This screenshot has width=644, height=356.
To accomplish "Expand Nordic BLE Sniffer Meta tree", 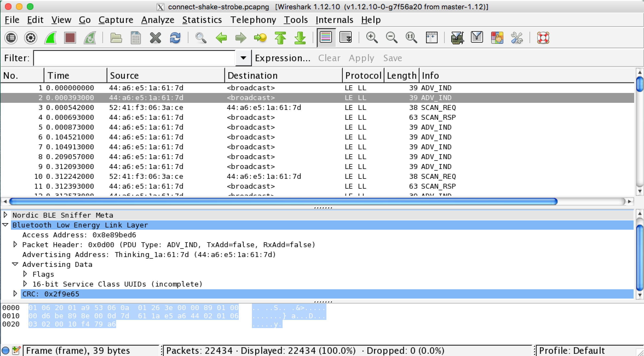I will tap(5, 215).
